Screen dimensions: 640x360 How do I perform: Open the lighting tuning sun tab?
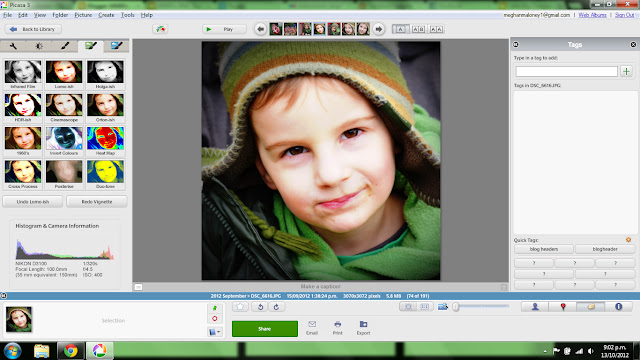(39, 46)
